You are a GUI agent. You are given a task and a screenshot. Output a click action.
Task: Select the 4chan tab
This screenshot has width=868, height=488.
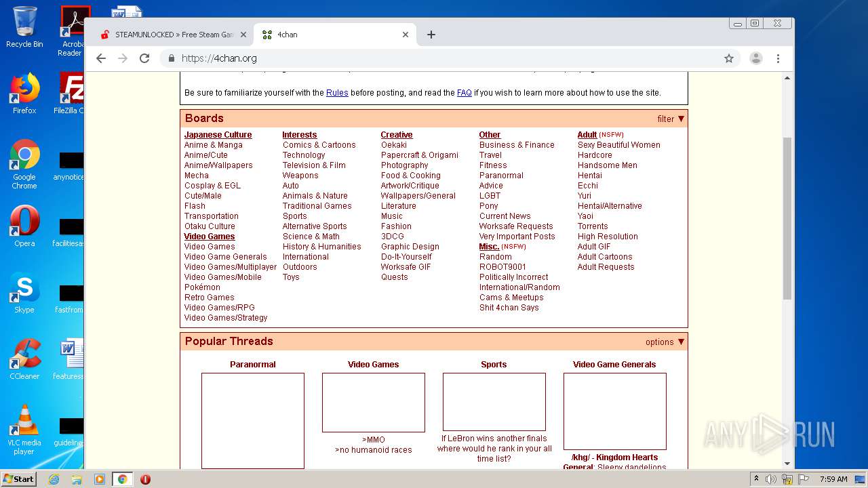tap(335, 35)
